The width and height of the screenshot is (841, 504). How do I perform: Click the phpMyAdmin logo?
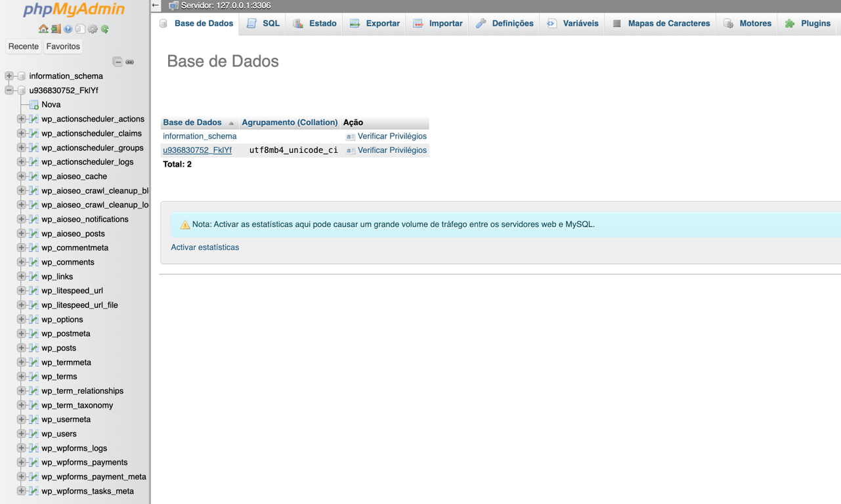tap(74, 9)
